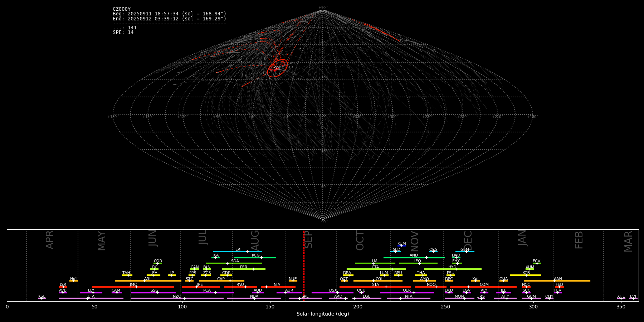Click the Solar longitude (deg) axis title
The width and height of the screenshot is (644, 322).
pyautogui.click(x=323, y=314)
